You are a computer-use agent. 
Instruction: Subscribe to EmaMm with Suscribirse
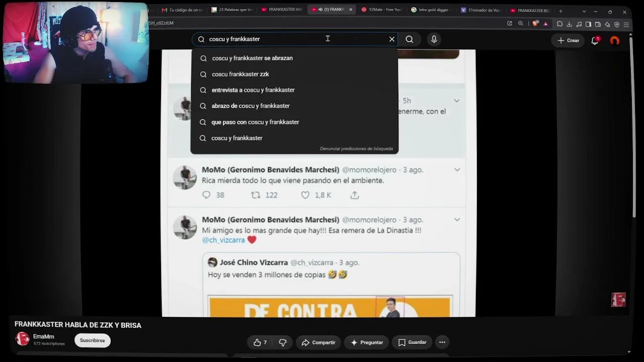(x=93, y=340)
